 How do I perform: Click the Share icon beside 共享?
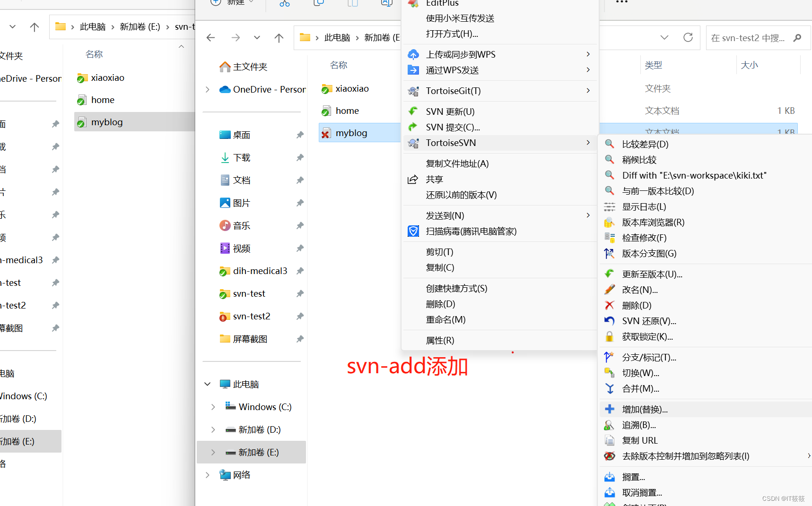[x=413, y=179]
